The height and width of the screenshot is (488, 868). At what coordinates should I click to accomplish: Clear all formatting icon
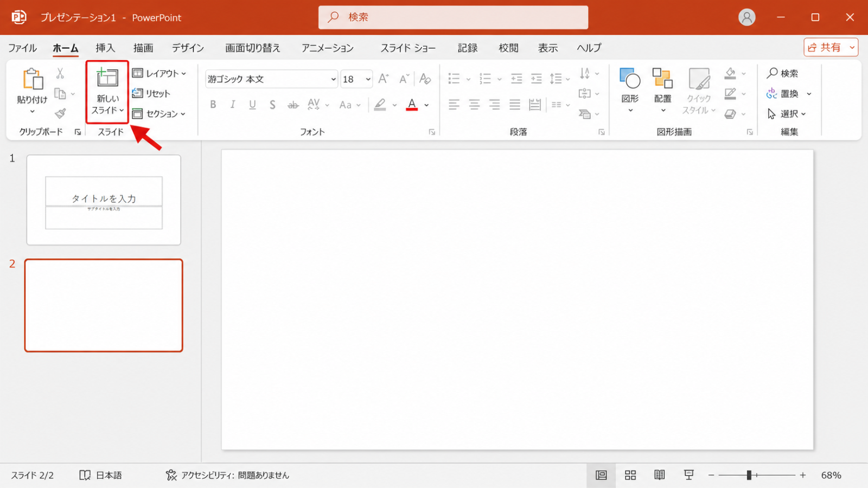point(425,79)
